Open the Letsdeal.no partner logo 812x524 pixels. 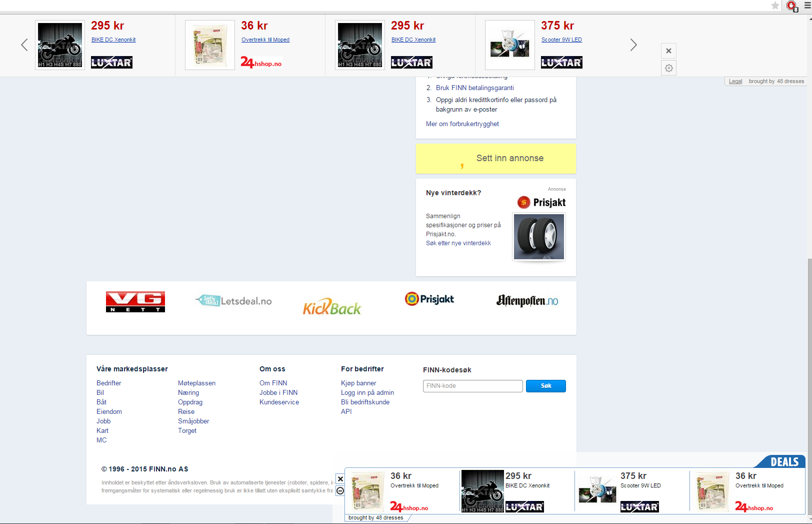click(x=233, y=301)
